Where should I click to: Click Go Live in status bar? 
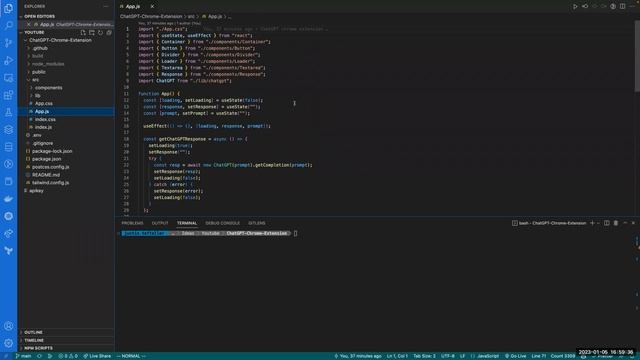pyautogui.click(x=516, y=356)
